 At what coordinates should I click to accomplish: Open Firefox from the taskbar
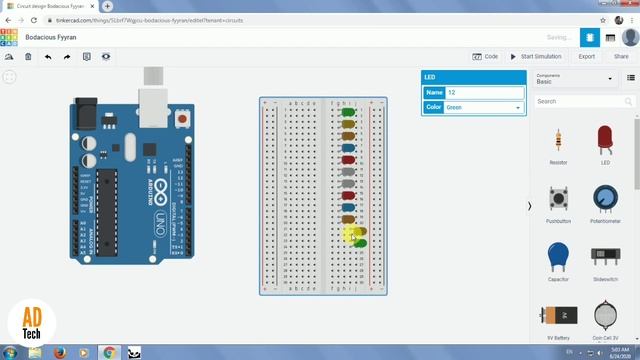click(60, 353)
